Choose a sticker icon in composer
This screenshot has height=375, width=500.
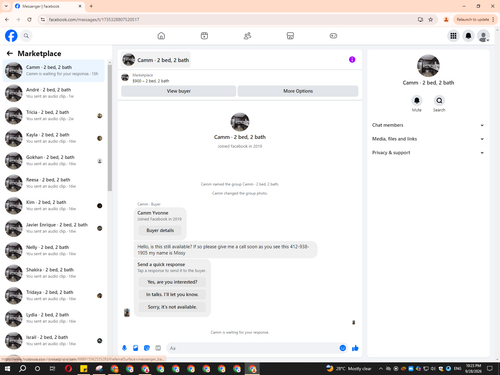tap(147, 348)
